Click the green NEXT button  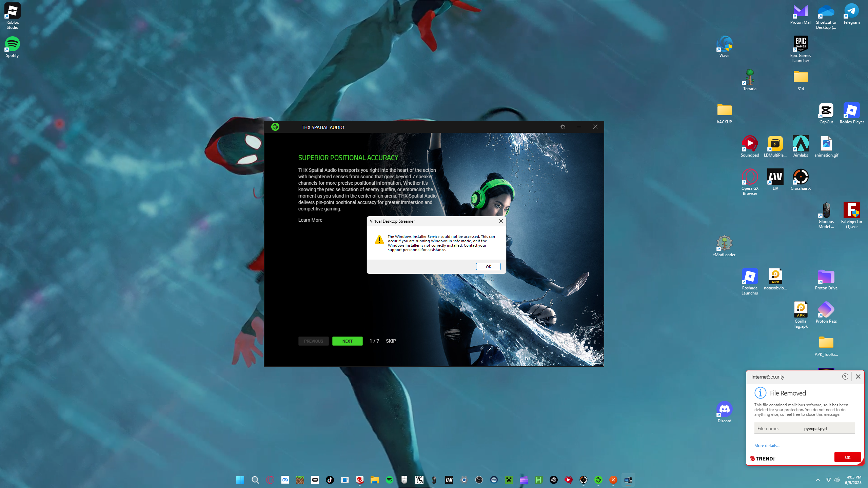tap(347, 341)
